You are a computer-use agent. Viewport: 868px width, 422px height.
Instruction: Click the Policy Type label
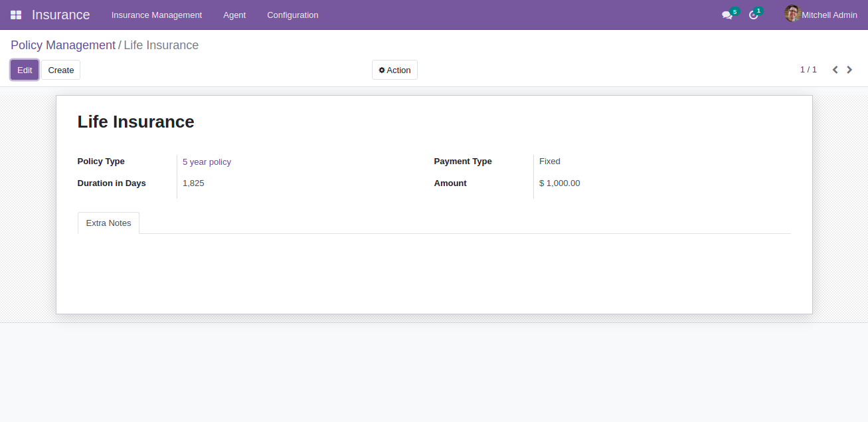tap(101, 161)
